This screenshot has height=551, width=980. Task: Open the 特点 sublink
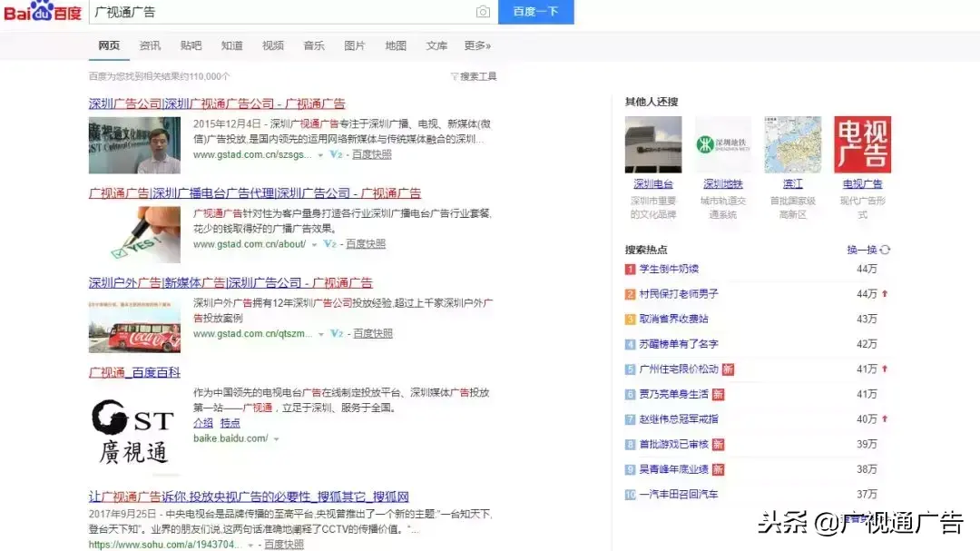(x=230, y=423)
